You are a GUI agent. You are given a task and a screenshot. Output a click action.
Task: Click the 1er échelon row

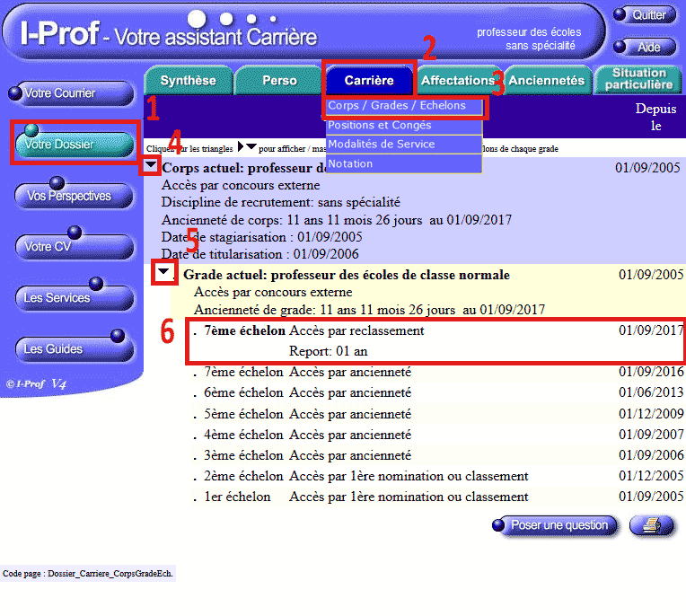437,497
